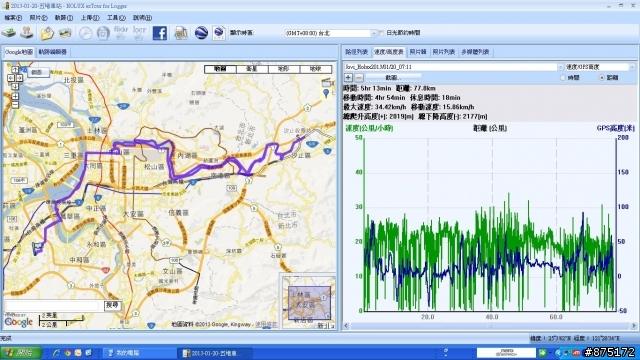Click Internet Explorer quick launch icon

[57, 353]
